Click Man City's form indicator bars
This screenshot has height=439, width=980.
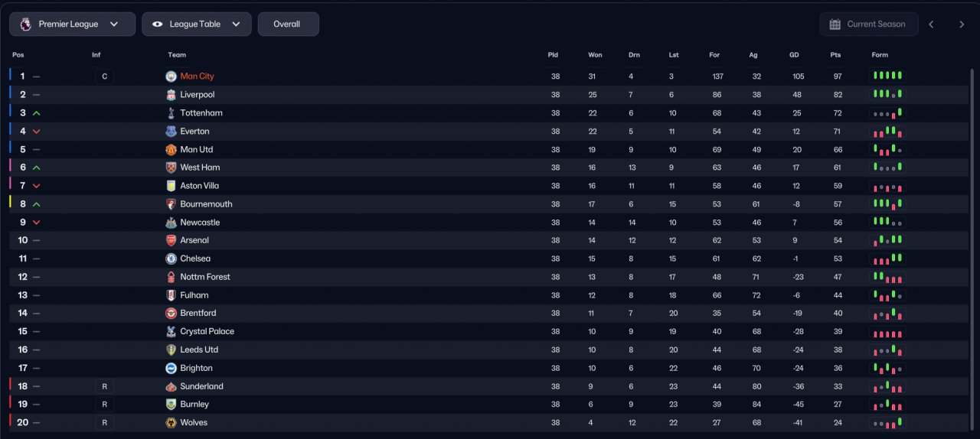coord(887,76)
